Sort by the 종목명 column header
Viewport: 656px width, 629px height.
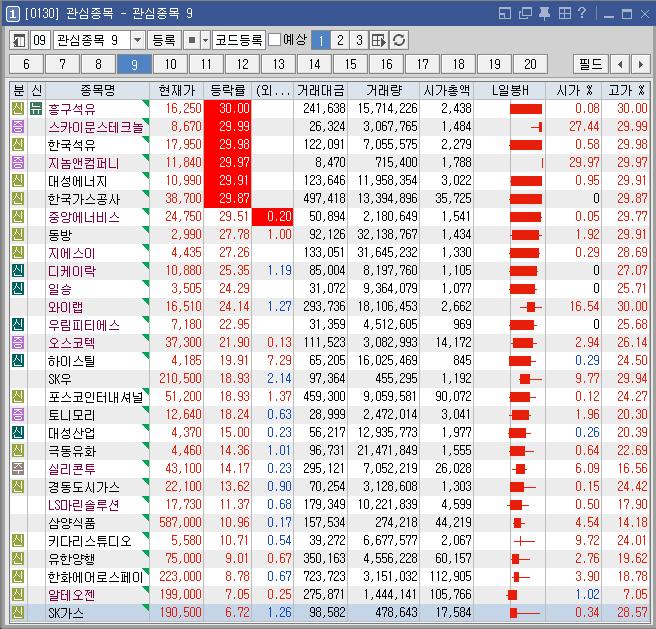point(97,90)
